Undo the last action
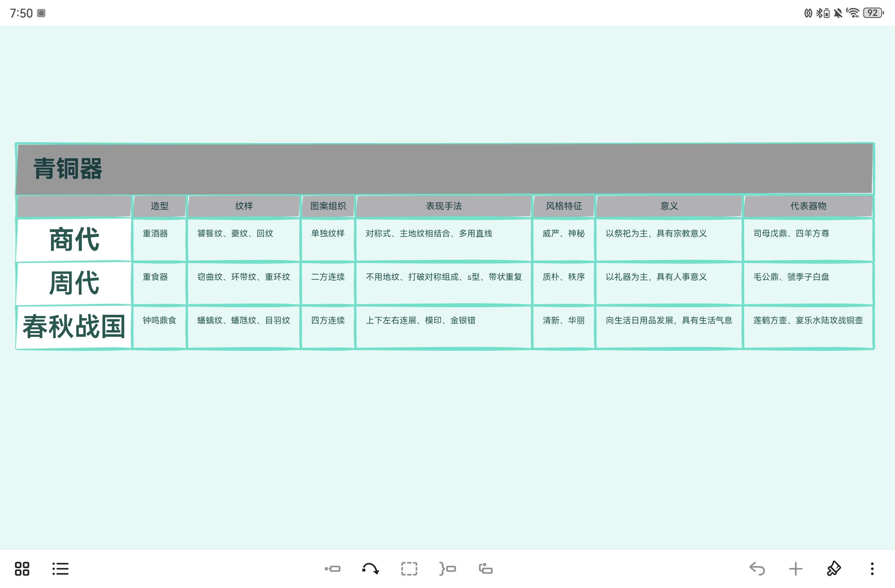 coord(757,569)
